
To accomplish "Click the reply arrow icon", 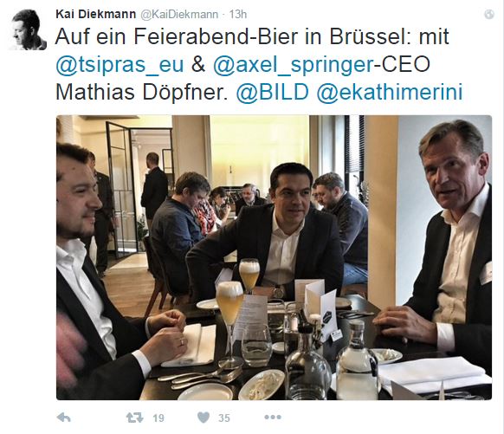I will [63, 418].
